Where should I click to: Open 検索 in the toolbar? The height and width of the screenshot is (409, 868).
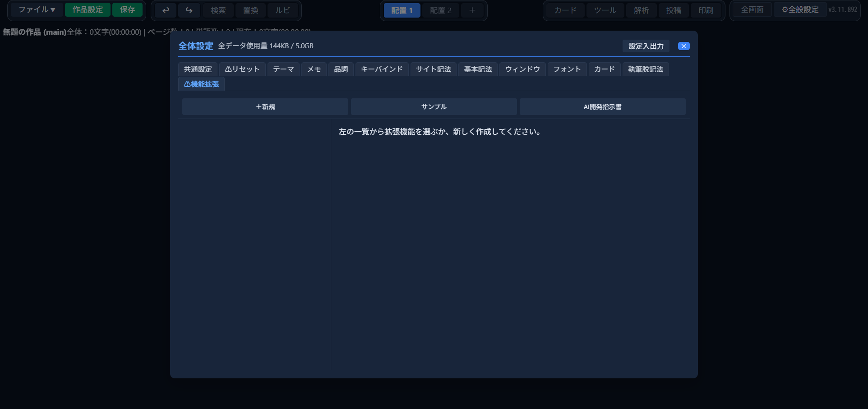click(218, 10)
